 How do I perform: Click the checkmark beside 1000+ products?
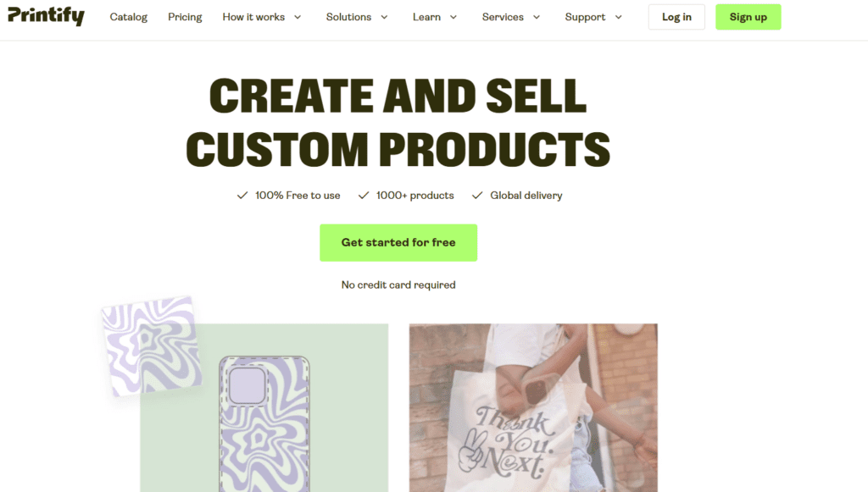coord(363,195)
